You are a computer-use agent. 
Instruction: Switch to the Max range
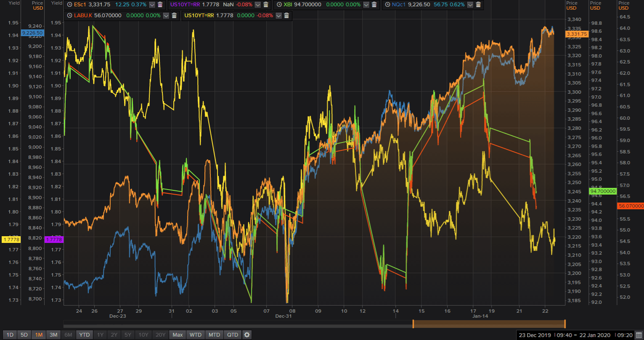[178, 335]
